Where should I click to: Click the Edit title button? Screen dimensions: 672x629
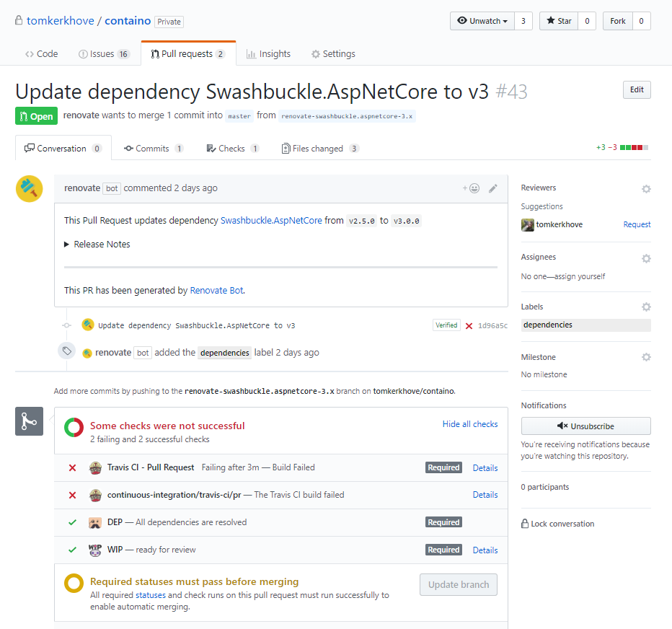(x=637, y=89)
